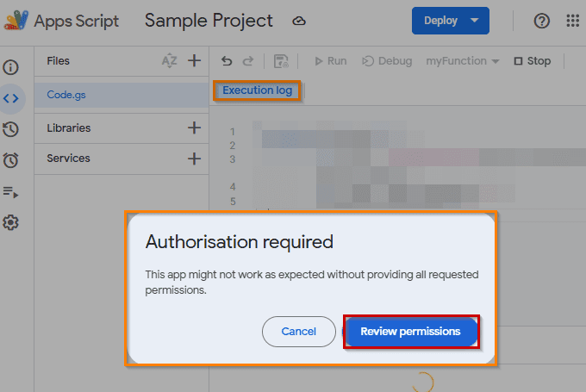Image resolution: width=586 pixels, height=392 pixels.
Task: Select the Editor code icon in sidebar
Action: (x=11, y=98)
